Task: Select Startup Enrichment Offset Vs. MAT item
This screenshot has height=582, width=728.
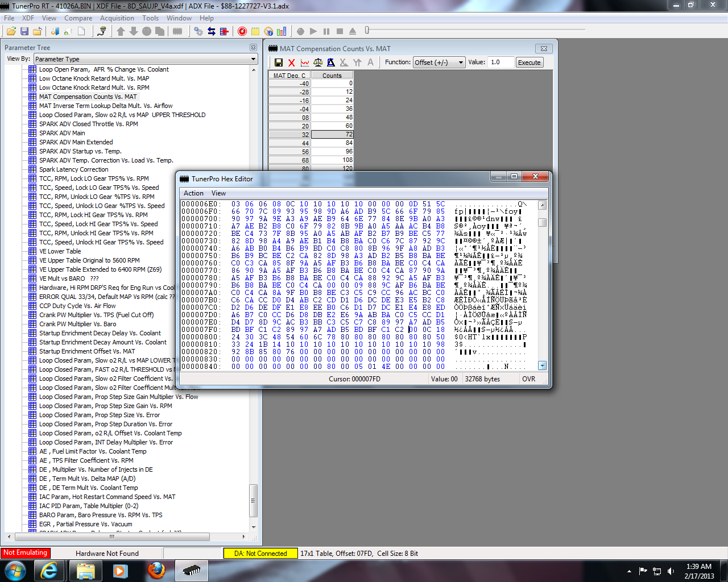Action: pos(87,351)
